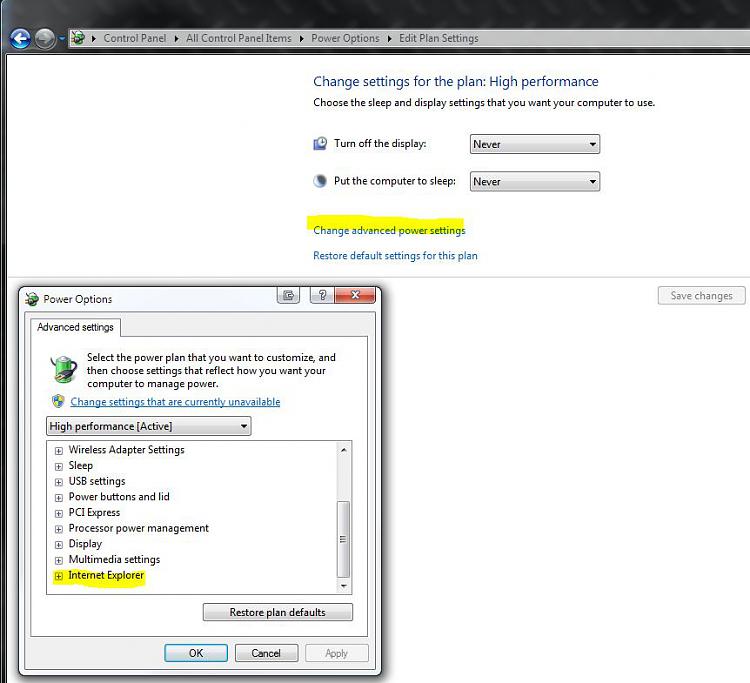
Task: Click the sleep moon icon
Action: click(320, 181)
